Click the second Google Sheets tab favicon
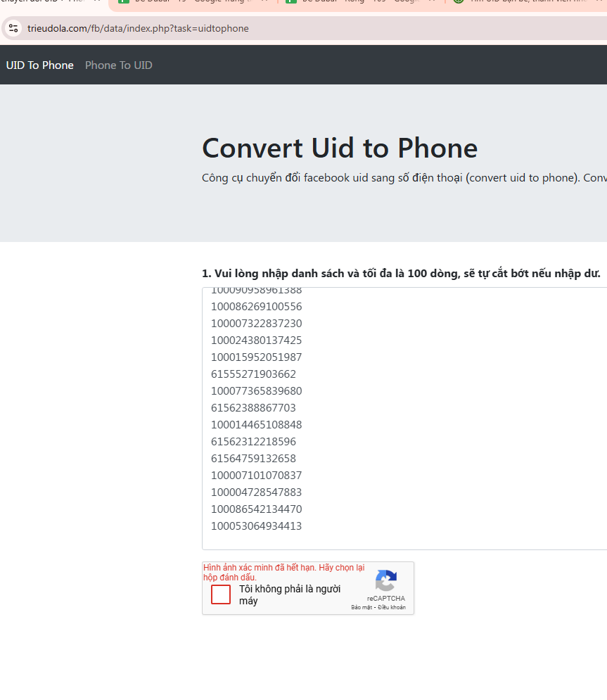Screen dimensions: 607x700 point(290,1)
